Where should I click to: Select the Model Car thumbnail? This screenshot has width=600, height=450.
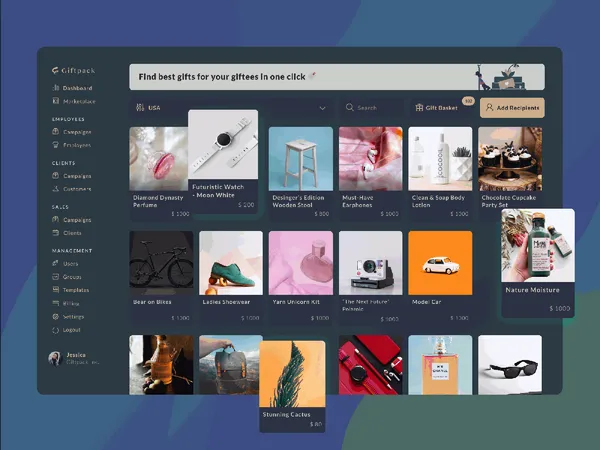click(440, 263)
